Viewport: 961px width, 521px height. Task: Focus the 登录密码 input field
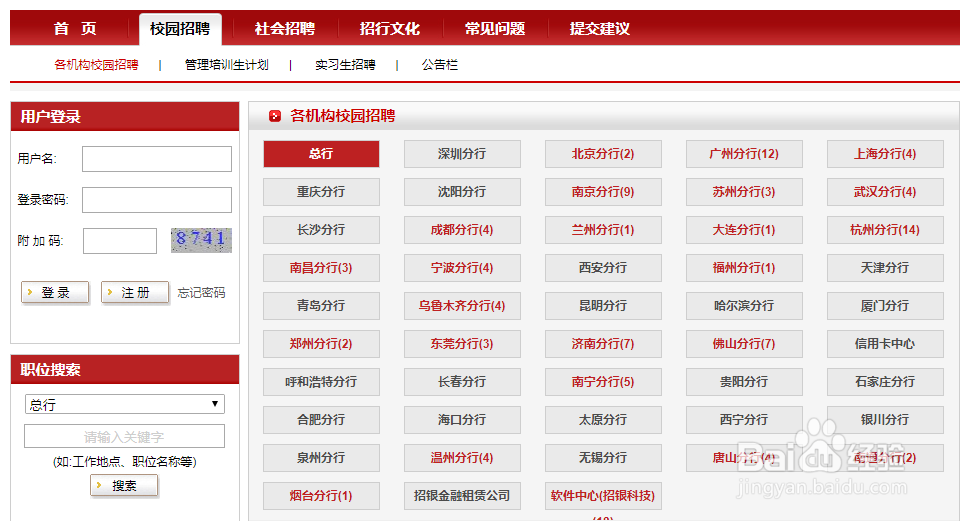pos(157,200)
